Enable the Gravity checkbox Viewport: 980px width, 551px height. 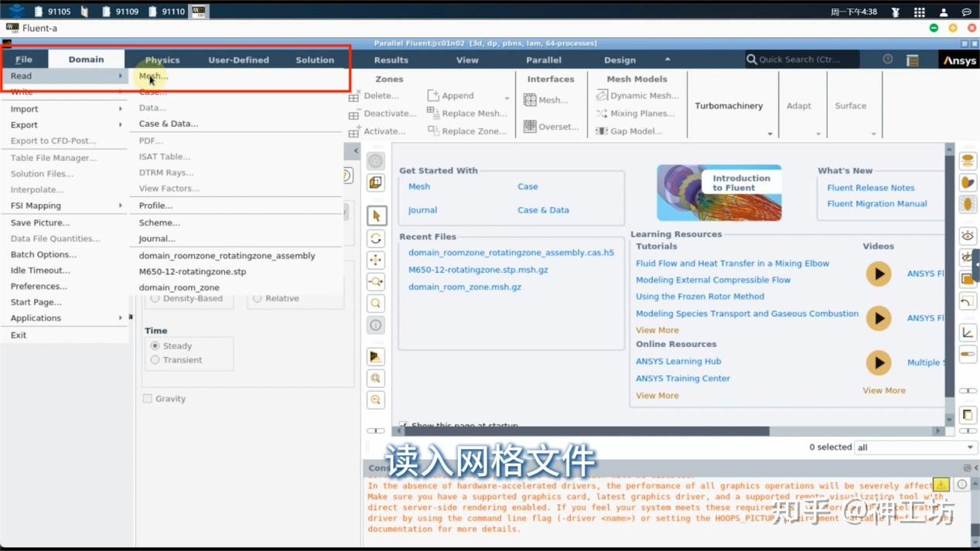(147, 399)
